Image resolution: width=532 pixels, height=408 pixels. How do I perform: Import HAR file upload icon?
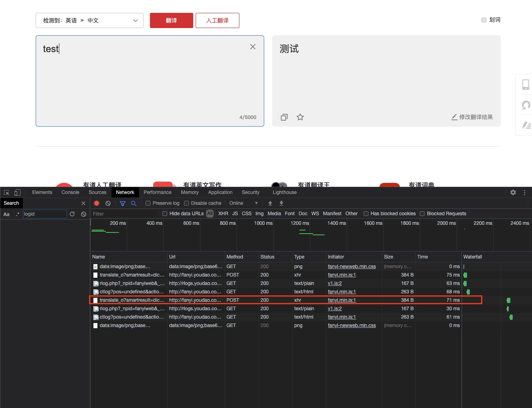click(x=270, y=203)
